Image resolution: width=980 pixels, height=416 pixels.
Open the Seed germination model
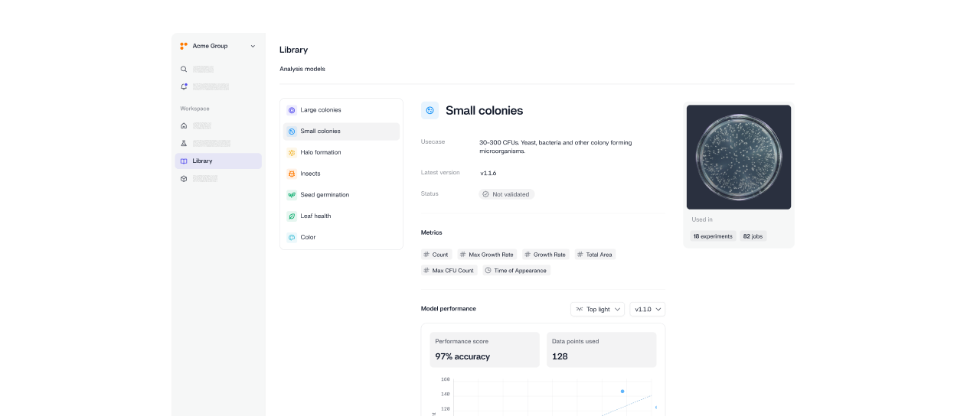[341, 195]
